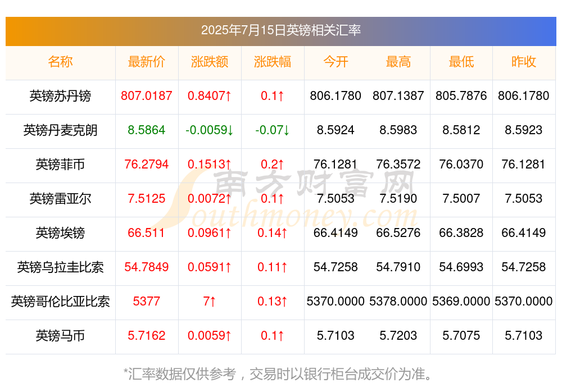Click the 最高 column header
This screenshot has width=562, height=392.
coord(398,62)
